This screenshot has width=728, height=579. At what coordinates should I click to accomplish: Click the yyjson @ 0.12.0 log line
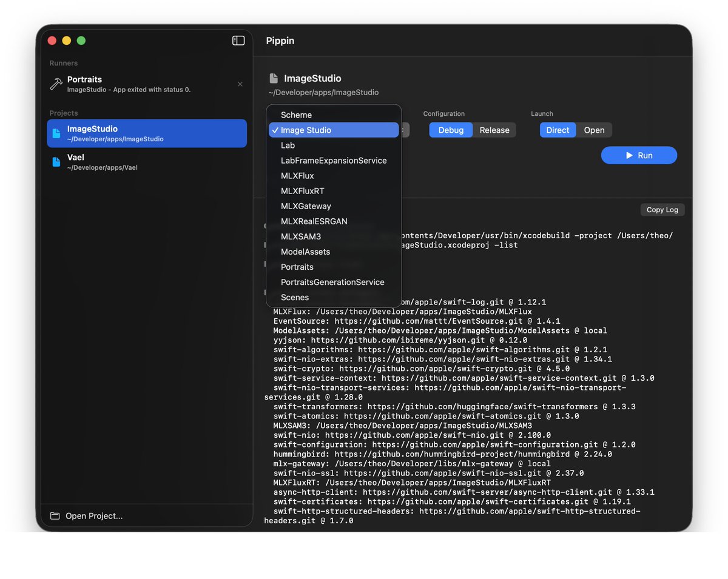[400, 340]
